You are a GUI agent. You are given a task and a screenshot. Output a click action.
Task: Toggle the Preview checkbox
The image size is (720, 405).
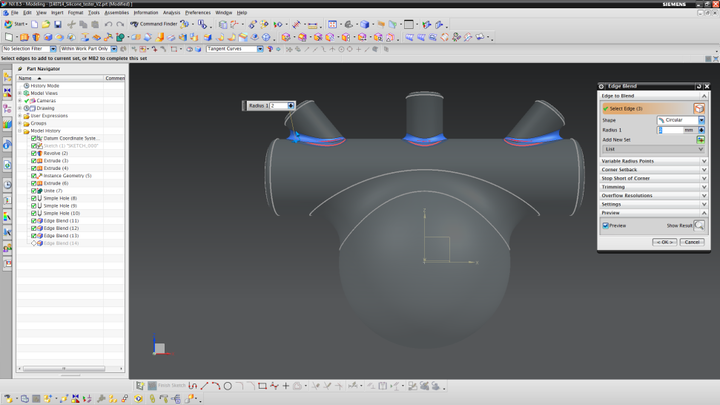tap(606, 225)
